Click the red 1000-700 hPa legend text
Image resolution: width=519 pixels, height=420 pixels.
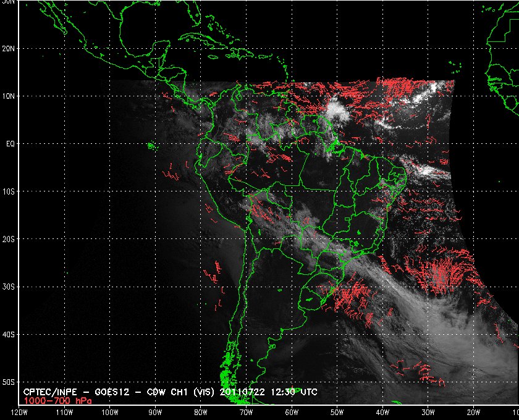57,401
